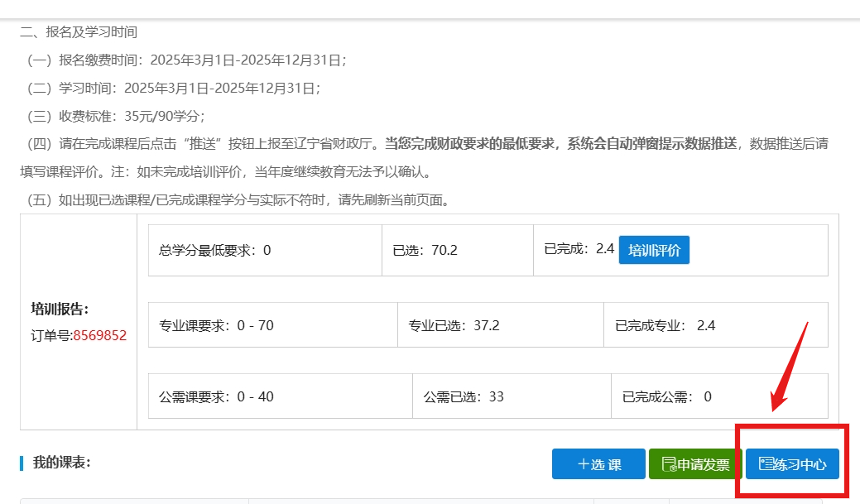Click the 已完成公需: 0 cell
Image resolution: width=860 pixels, height=504 pixels.
pos(666,396)
